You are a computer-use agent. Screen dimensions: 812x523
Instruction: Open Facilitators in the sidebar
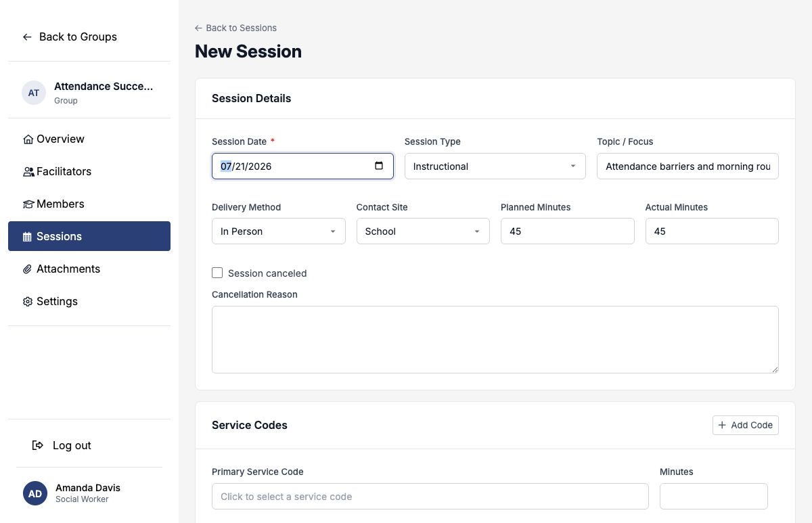[89, 171]
